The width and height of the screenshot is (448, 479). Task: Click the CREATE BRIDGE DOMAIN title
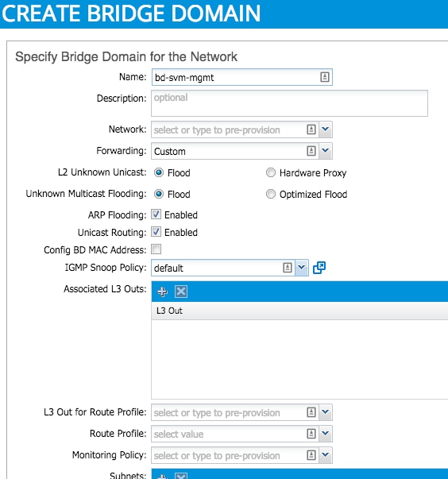point(131,14)
